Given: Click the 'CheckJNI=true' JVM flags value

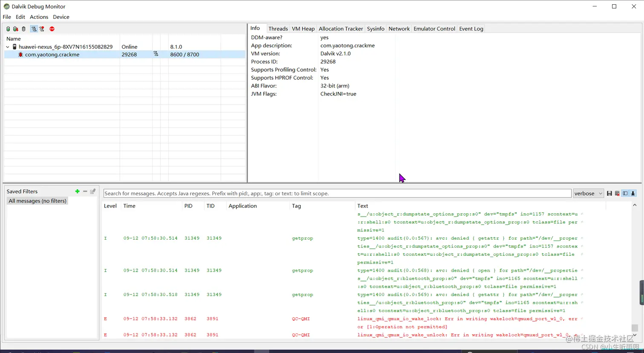Looking at the screenshot, I should pos(338,94).
